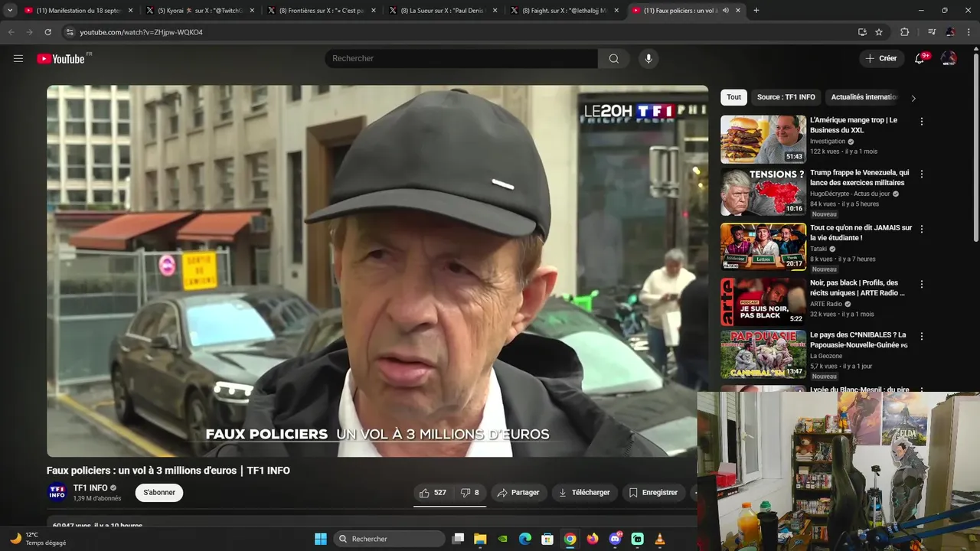Image resolution: width=980 pixels, height=551 pixels.
Task: Switch to the Kyorai sur X tab
Action: click(200, 11)
